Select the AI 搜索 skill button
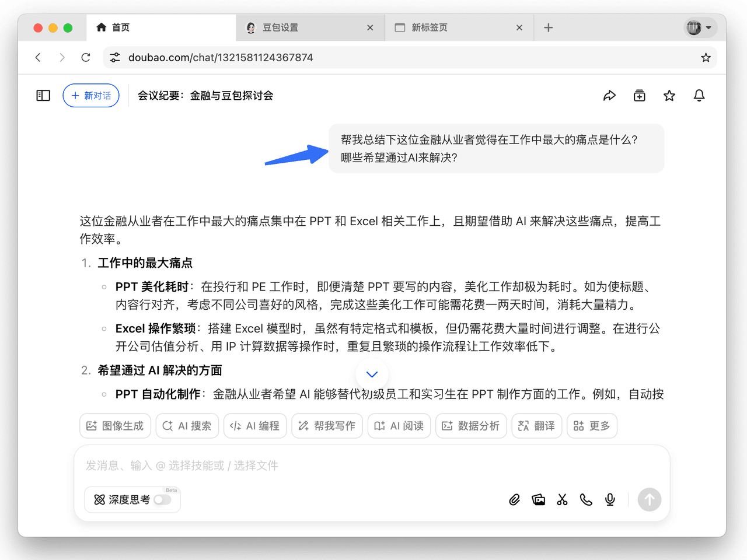 (x=187, y=426)
